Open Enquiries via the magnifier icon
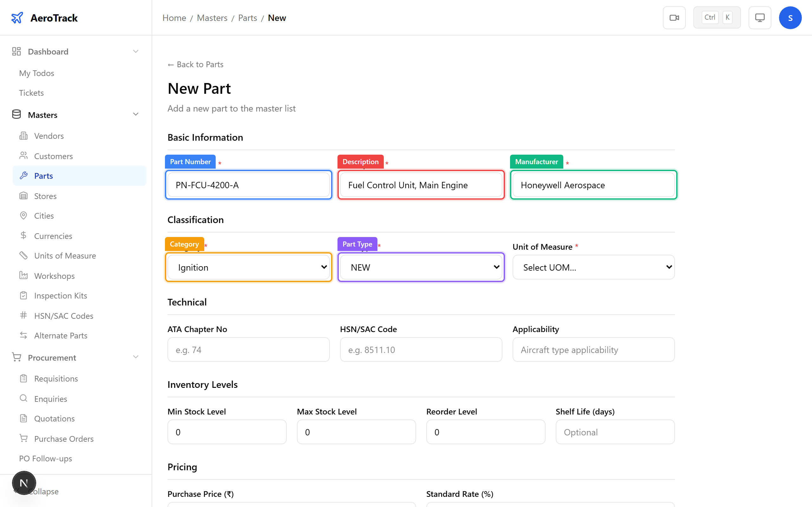 point(23,398)
